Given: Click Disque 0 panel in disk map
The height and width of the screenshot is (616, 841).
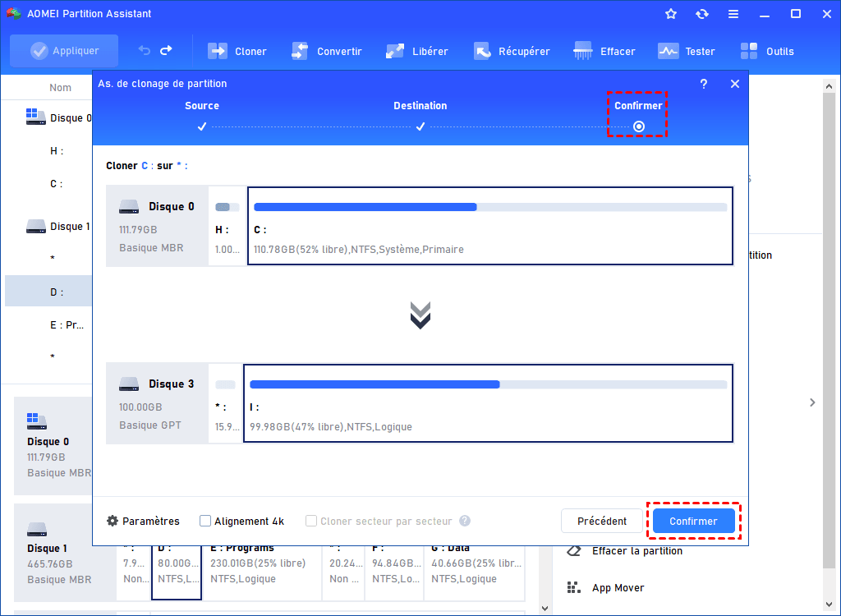Looking at the screenshot, I should point(53,446).
